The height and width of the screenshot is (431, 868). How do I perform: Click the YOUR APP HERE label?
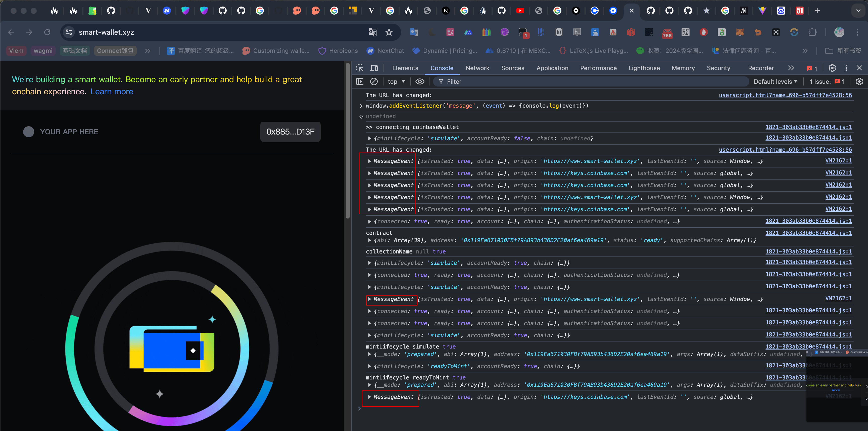[x=69, y=132]
